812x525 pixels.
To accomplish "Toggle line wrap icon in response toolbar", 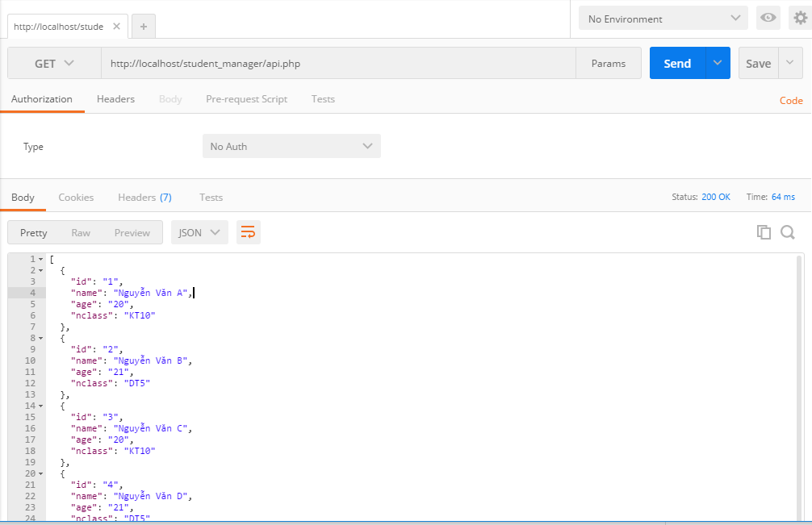I will tap(249, 232).
